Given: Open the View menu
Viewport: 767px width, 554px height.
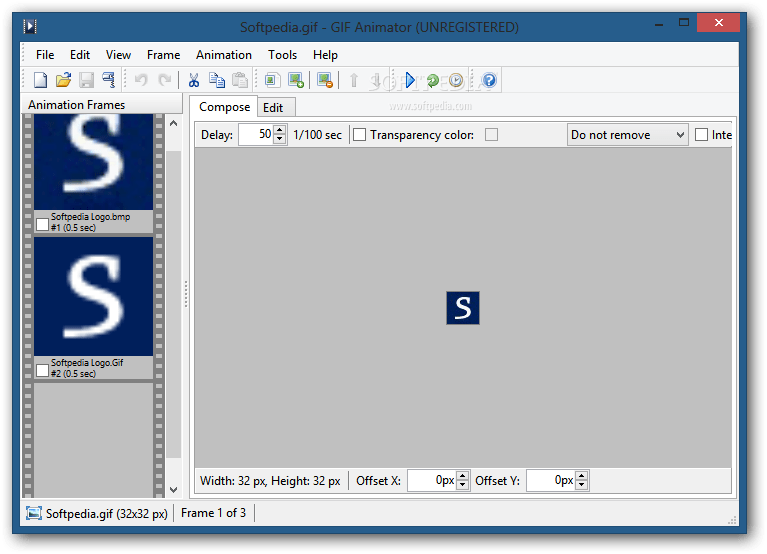Looking at the screenshot, I should coord(118,55).
